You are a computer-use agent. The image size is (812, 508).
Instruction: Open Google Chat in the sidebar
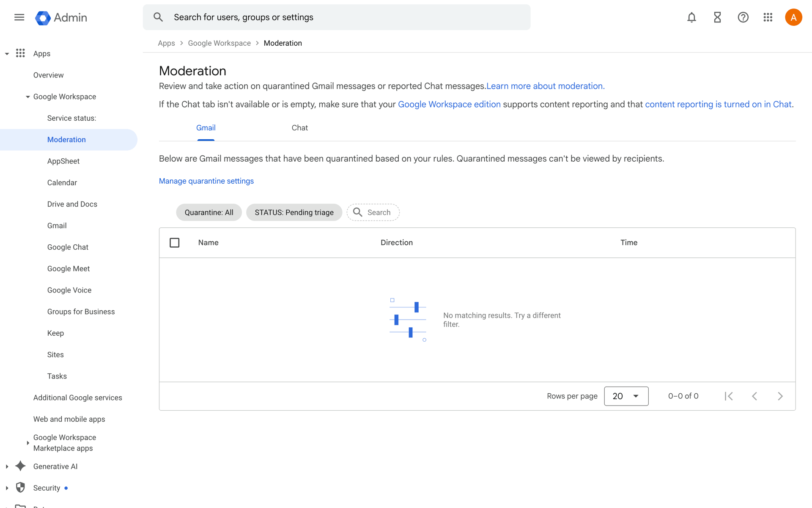click(x=68, y=247)
